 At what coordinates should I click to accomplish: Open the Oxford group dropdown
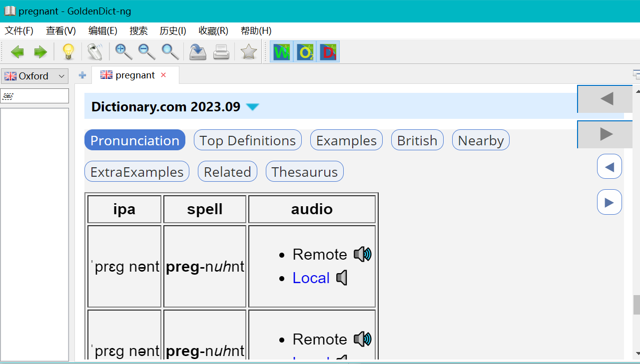point(34,76)
